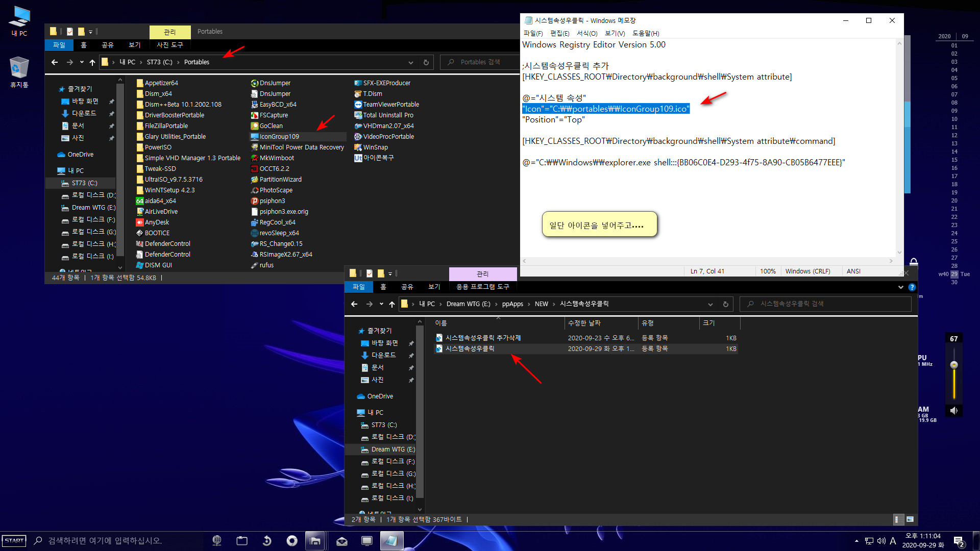Open TeamViewerPortable in Portables window

click(x=386, y=104)
